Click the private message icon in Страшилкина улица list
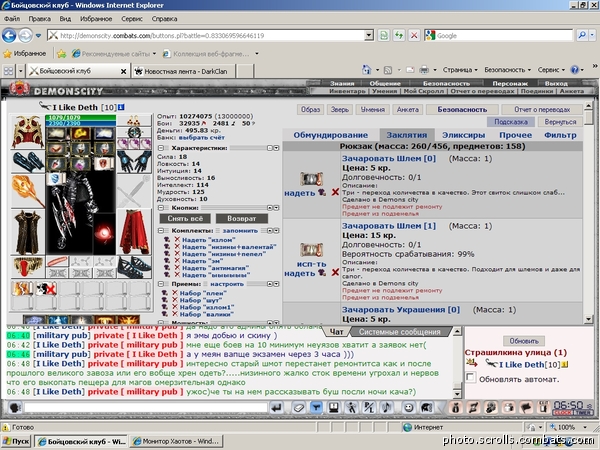600x450 pixels. pyautogui.click(x=471, y=363)
